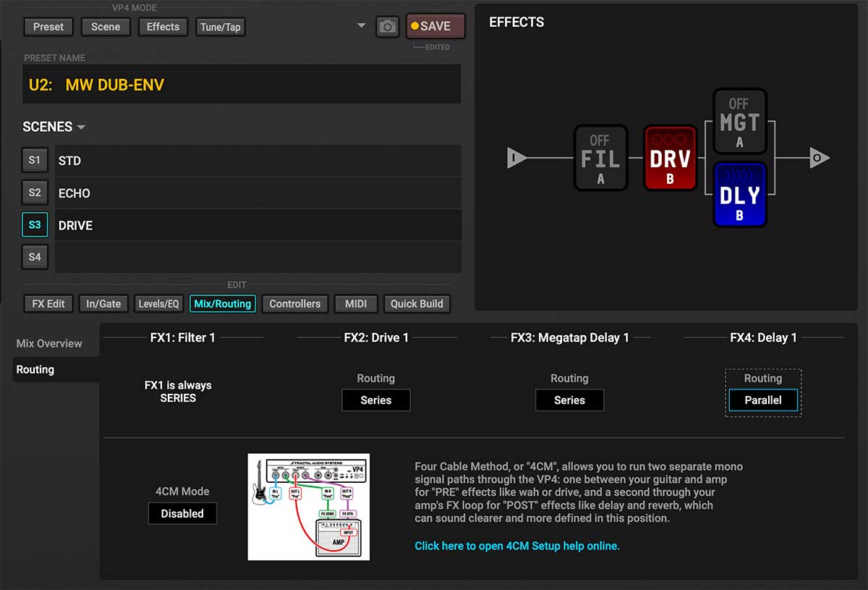Select the MGT megatap delay block

coord(739,122)
